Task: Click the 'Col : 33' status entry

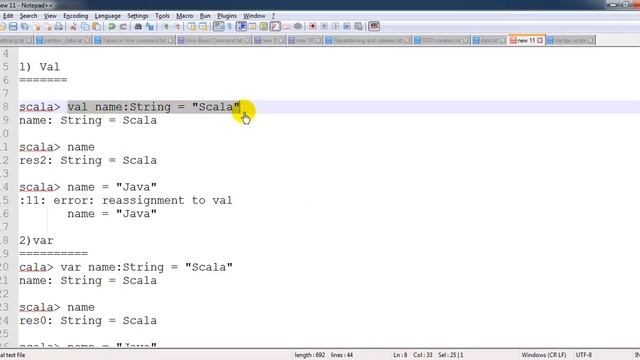Action: [x=422, y=355]
